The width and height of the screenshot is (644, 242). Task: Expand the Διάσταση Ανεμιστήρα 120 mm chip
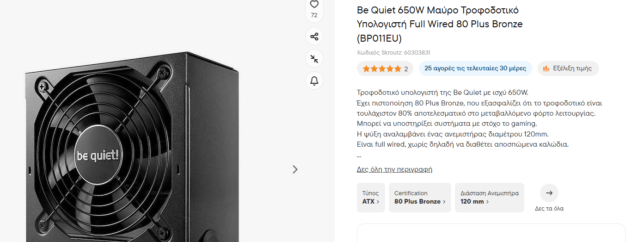coord(490,198)
